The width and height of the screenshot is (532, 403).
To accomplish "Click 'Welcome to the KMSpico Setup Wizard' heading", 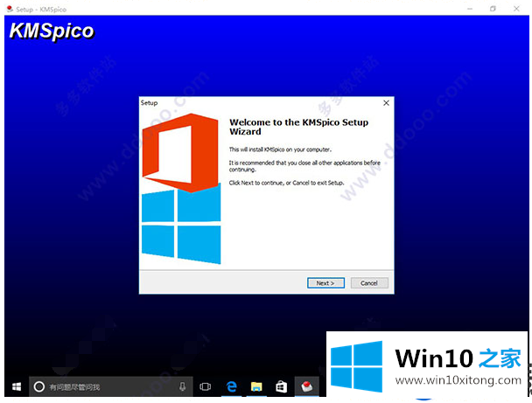I will coord(299,127).
